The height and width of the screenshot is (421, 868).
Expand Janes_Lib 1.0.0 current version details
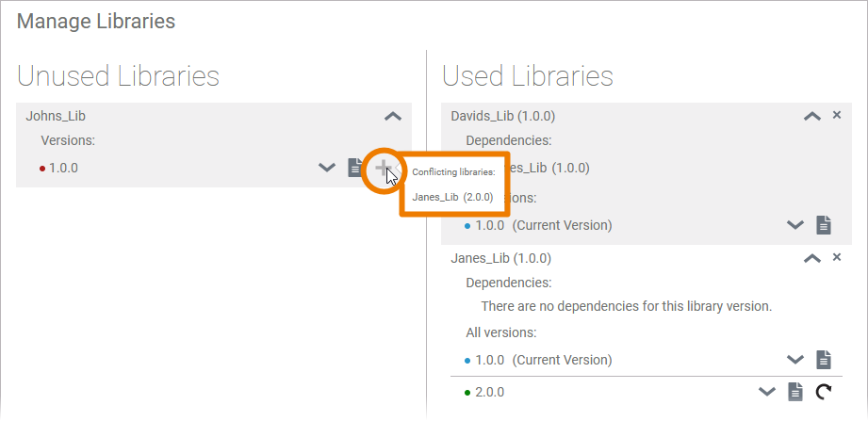pyautogui.click(x=795, y=360)
